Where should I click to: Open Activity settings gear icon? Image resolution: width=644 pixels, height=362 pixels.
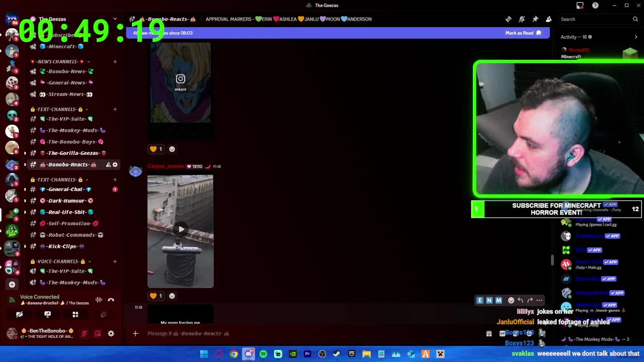(x=590, y=37)
